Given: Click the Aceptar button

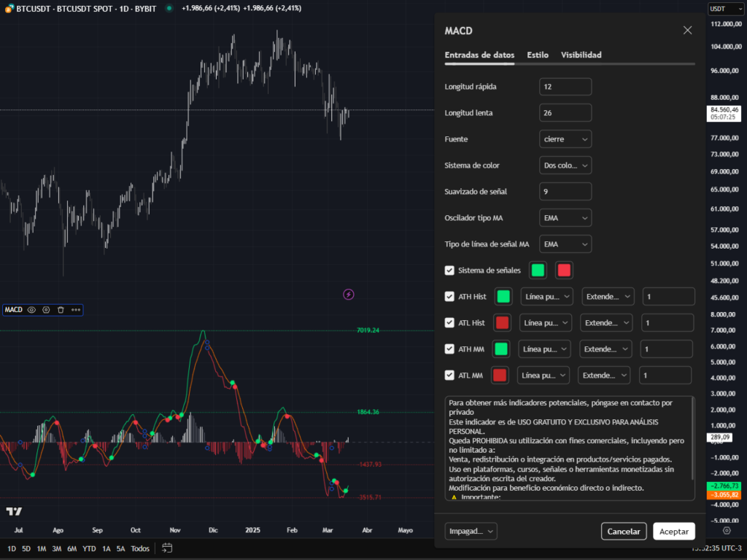Looking at the screenshot, I should [x=673, y=531].
